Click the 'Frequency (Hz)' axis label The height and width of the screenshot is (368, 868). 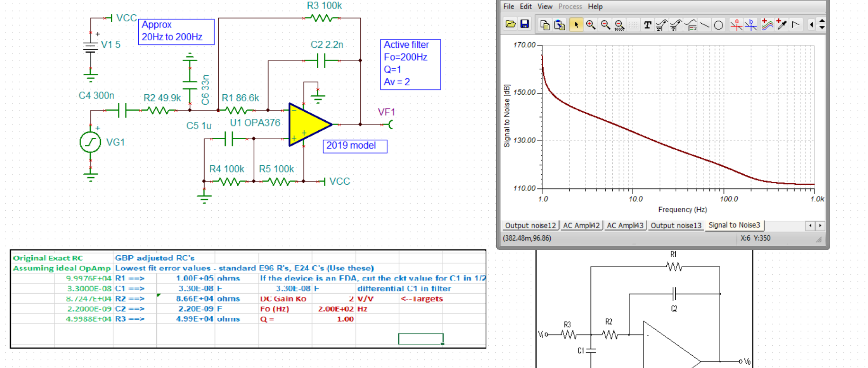pyautogui.click(x=682, y=209)
